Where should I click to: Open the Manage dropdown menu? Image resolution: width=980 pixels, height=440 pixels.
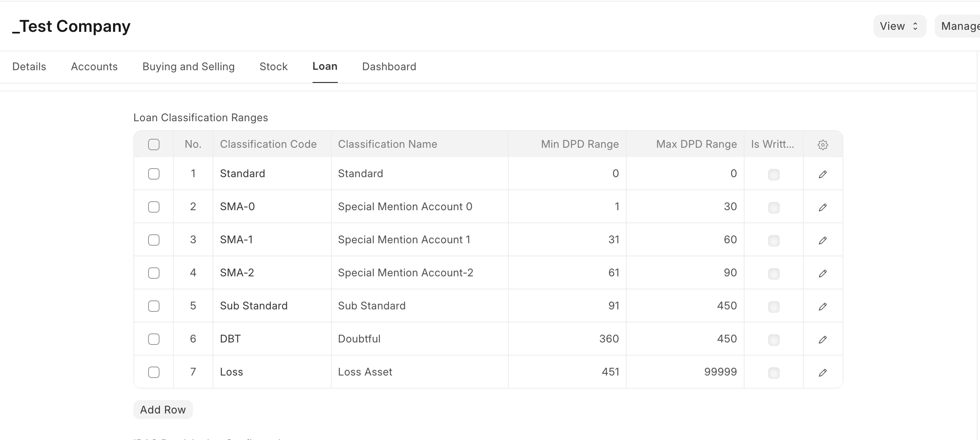pos(959,26)
